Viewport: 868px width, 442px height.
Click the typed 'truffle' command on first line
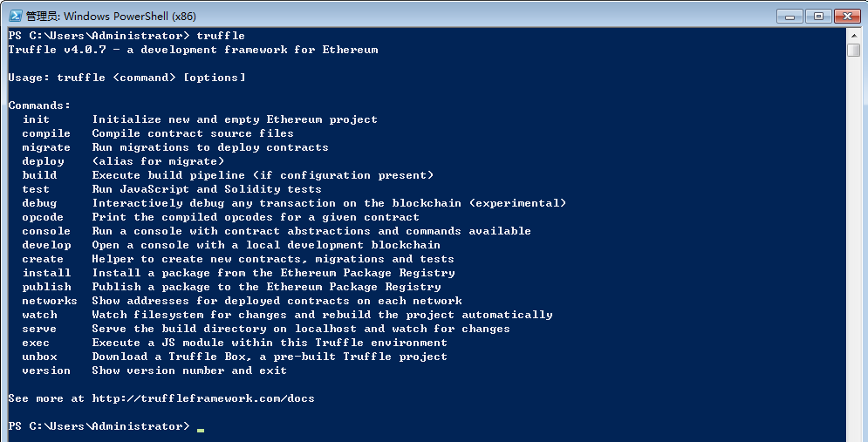(x=221, y=36)
